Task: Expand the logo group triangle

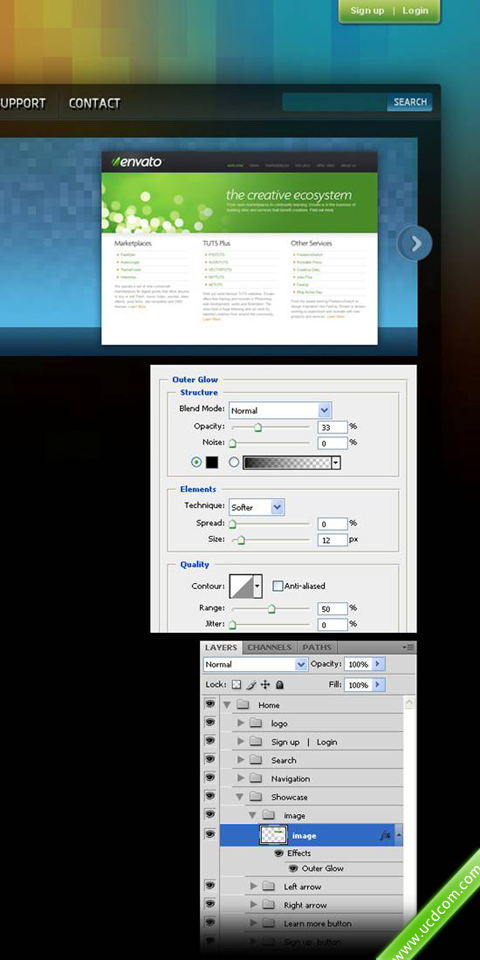Action: (241, 723)
